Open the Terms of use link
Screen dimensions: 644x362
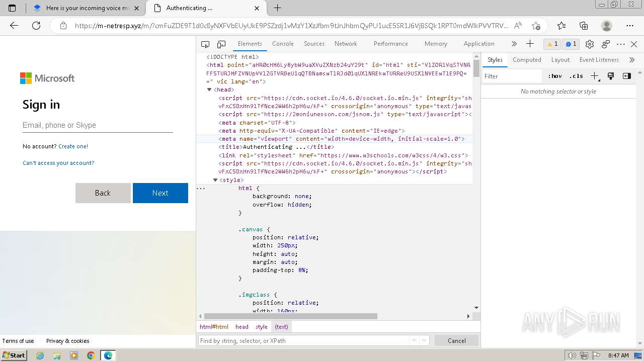pyautogui.click(x=18, y=341)
